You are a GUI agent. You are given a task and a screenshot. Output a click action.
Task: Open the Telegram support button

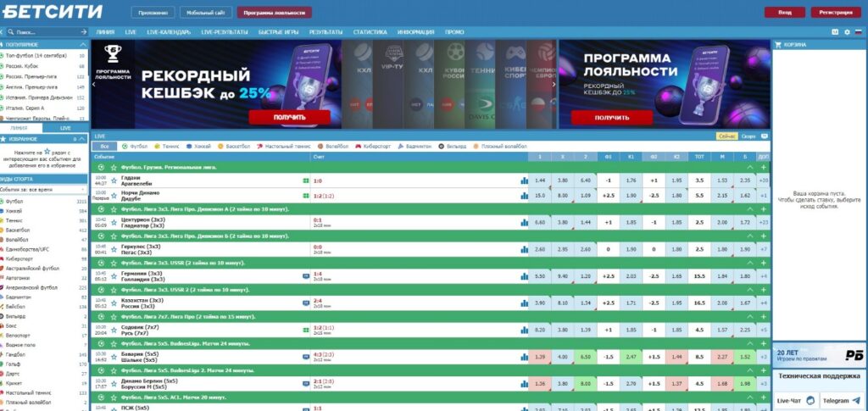click(x=840, y=401)
